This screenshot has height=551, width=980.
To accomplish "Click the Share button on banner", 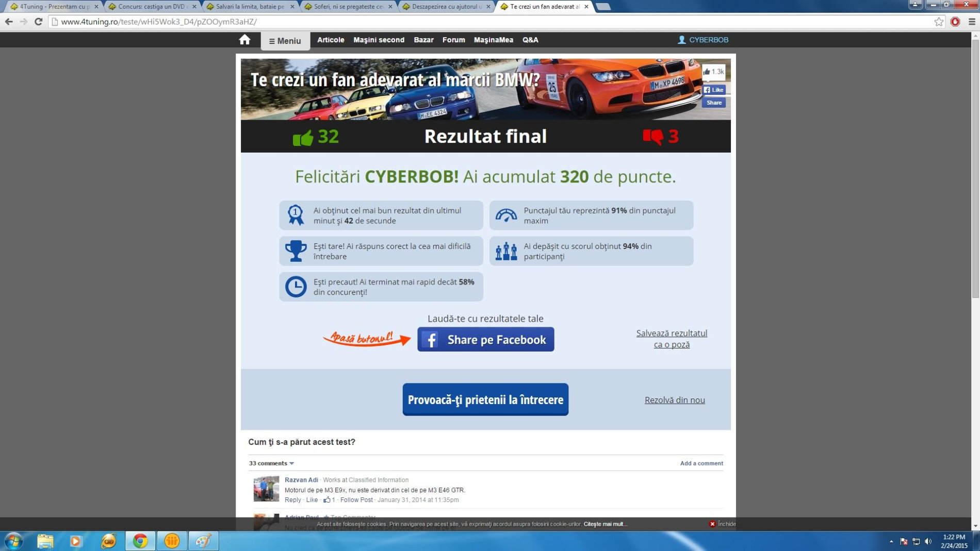I will coord(714,103).
